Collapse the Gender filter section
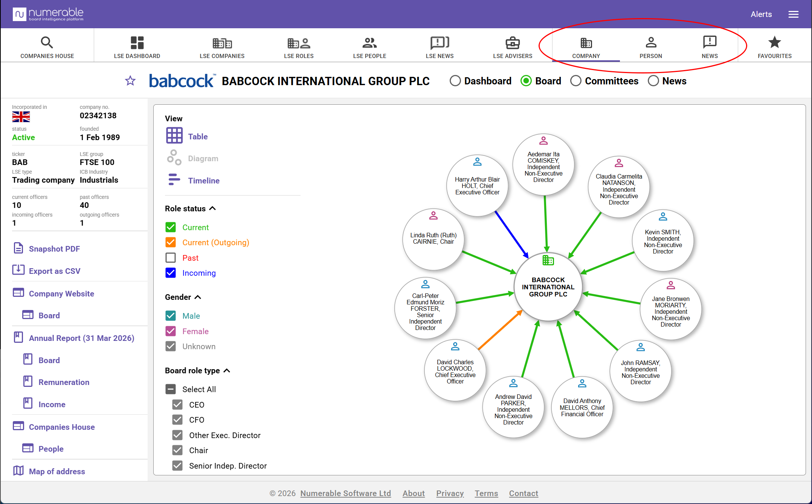This screenshot has width=812, height=504. tap(198, 297)
